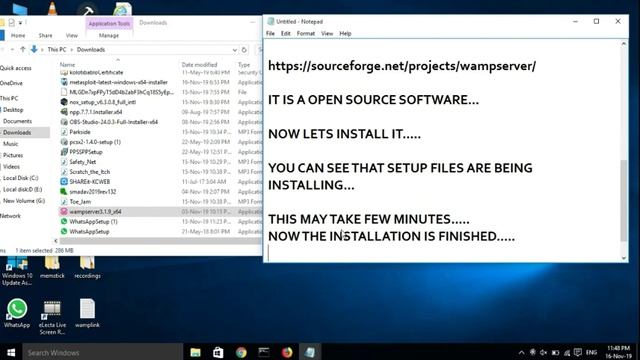Launch Firefox from the taskbar
This screenshot has width=640, height=360.
(287, 352)
